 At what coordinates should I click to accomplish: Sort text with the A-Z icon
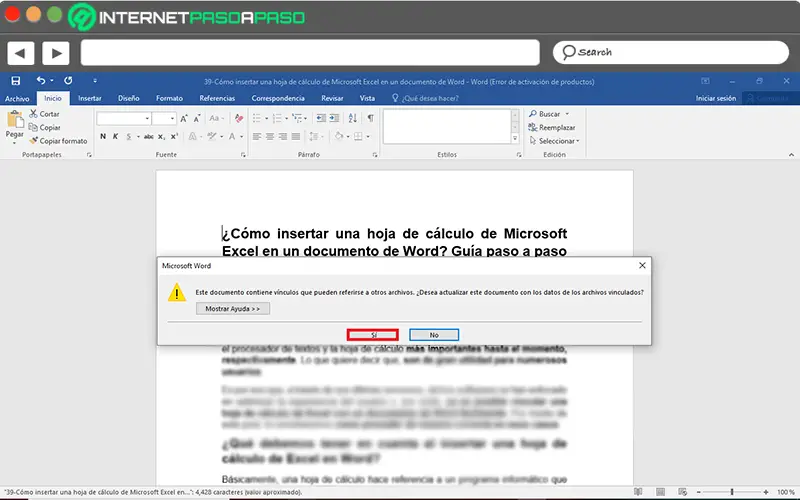coord(353,118)
